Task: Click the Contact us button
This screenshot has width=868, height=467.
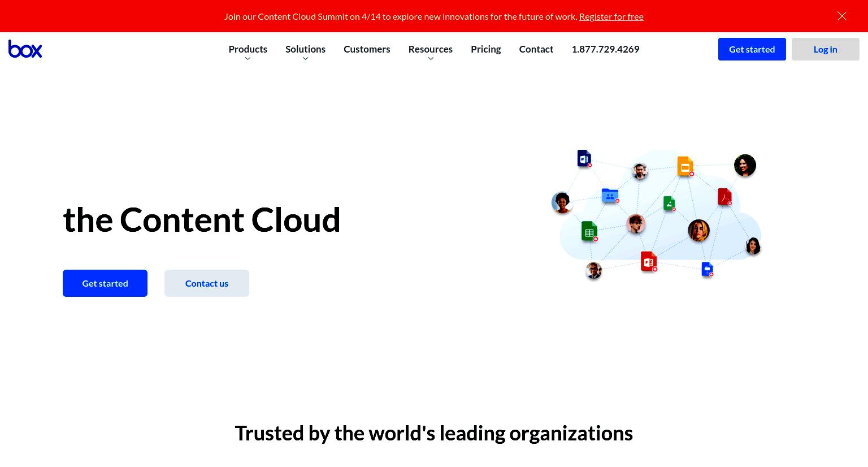Action: [x=207, y=283]
